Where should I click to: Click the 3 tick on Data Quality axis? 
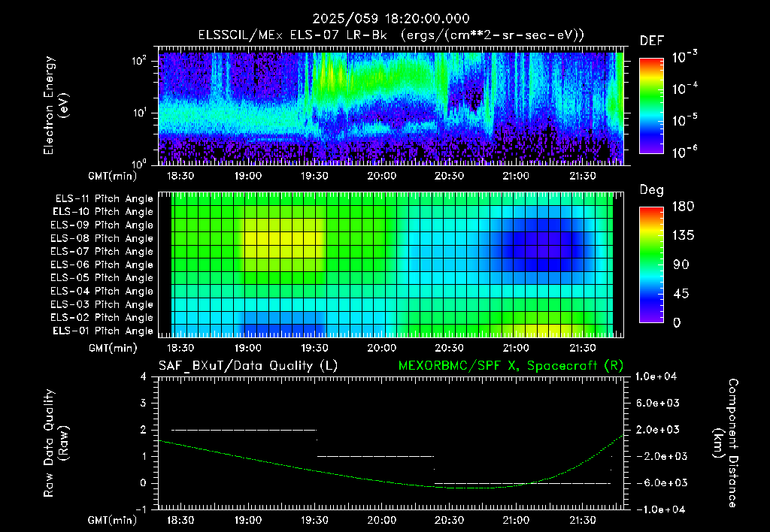pos(144,403)
